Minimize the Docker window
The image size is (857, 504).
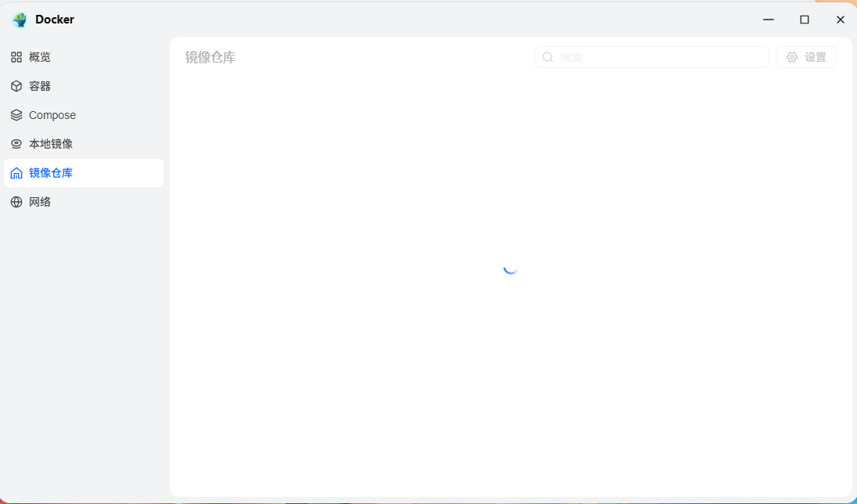coord(769,20)
